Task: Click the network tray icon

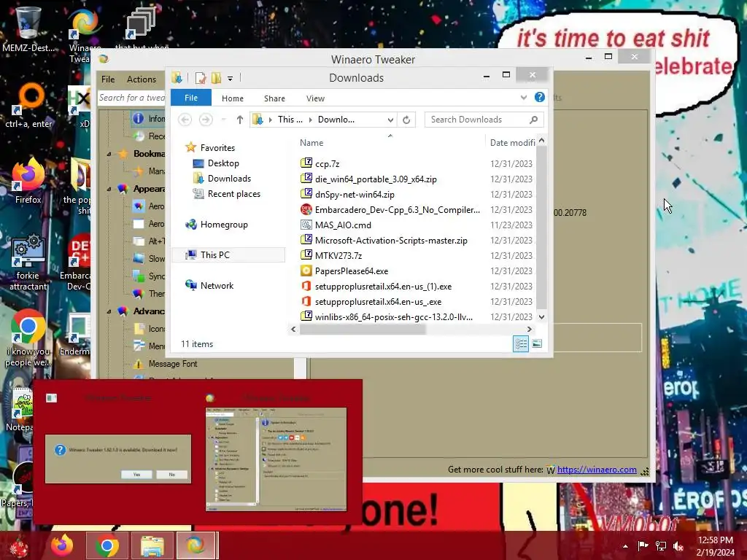Action: [661, 546]
